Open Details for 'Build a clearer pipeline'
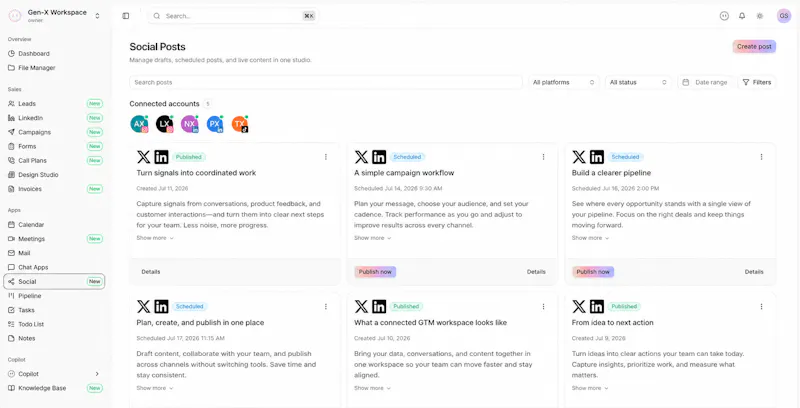The height and width of the screenshot is (408, 800). pos(754,272)
